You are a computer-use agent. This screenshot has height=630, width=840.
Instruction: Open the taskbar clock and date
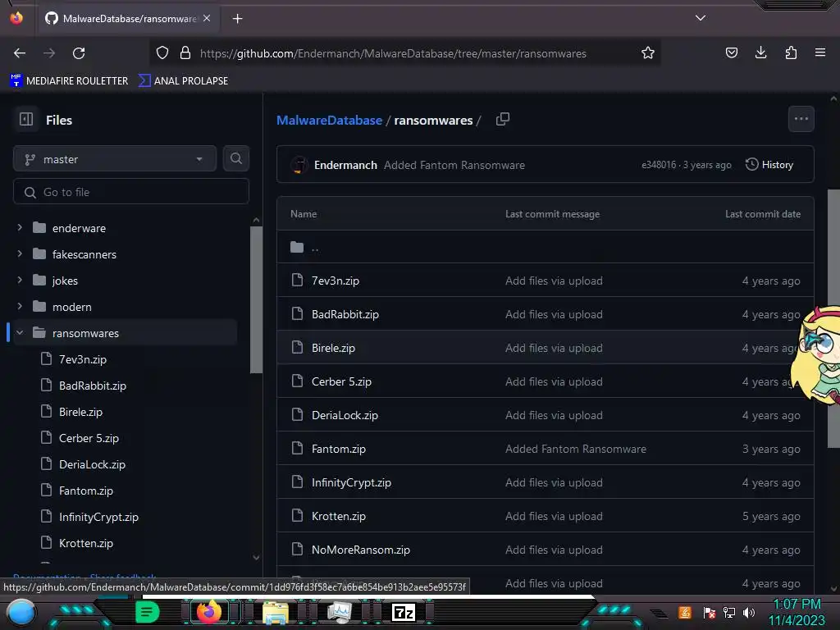click(x=797, y=612)
